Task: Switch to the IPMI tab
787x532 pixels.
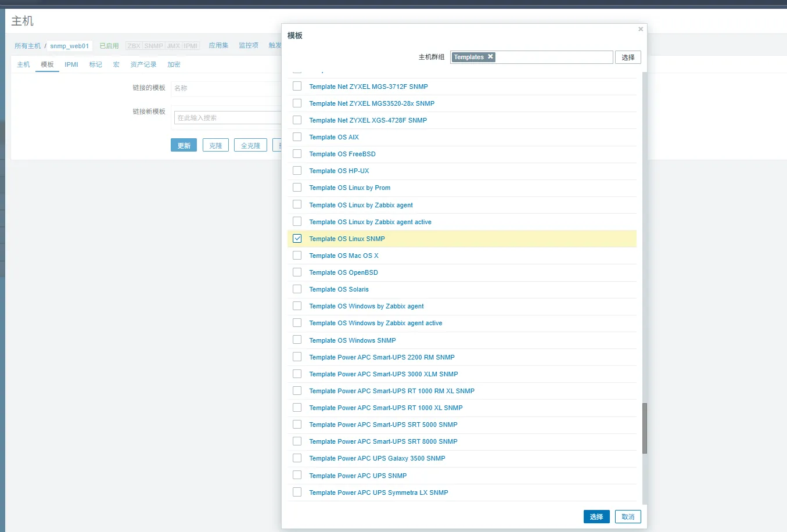Action: coord(71,64)
